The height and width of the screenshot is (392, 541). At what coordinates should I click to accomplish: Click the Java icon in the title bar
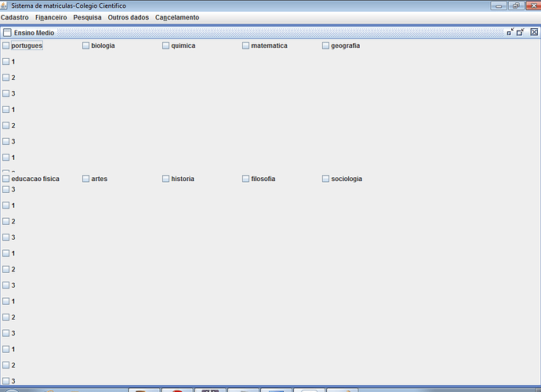(4, 5)
